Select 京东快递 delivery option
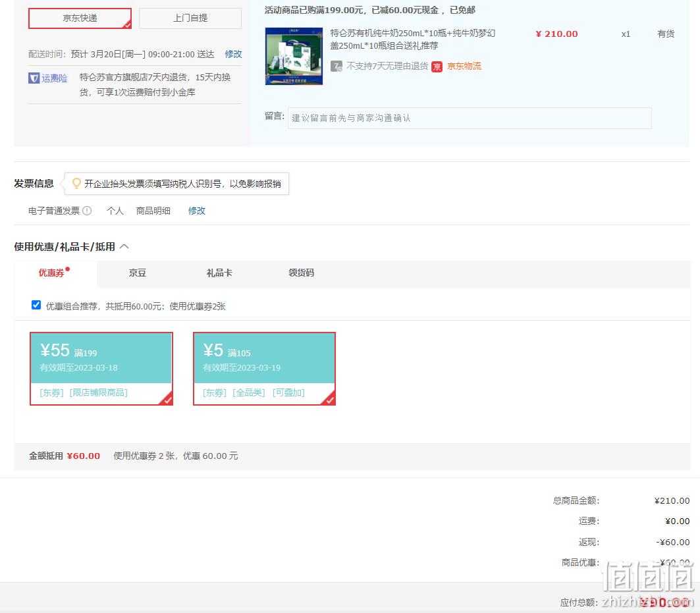The width and height of the screenshot is (700, 613). (x=80, y=18)
